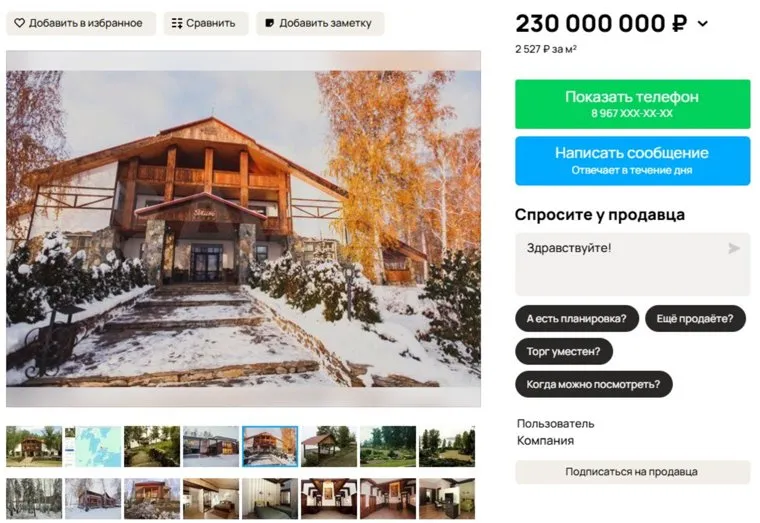Click the Написать сообщение blue button
The width and height of the screenshot is (760, 523).
pyautogui.click(x=632, y=161)
